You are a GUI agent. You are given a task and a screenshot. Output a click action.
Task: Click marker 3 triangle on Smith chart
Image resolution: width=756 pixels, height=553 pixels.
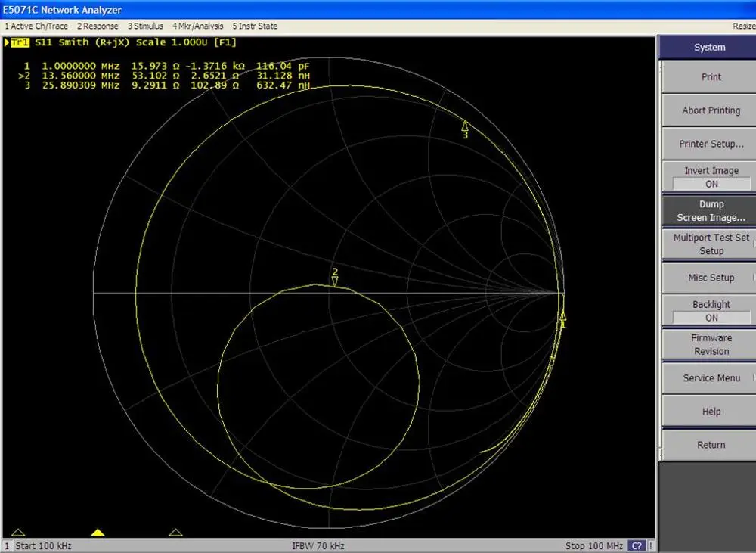pyautogui.click(x=465, y=126)
